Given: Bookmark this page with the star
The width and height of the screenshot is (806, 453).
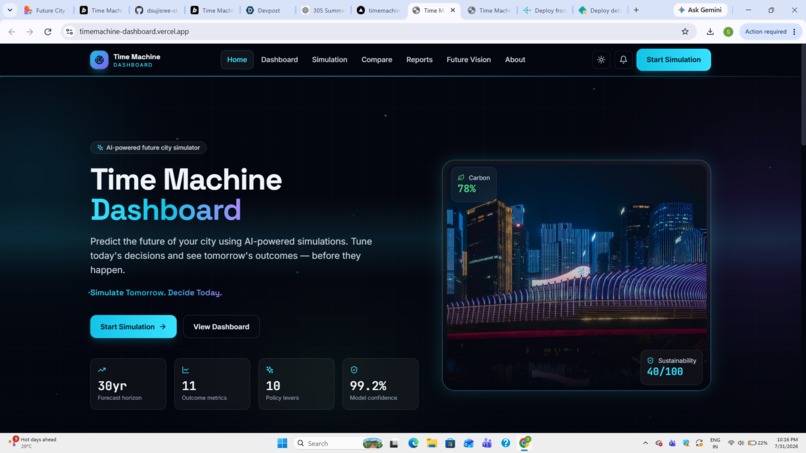Looking at the screenshot, I should point(685,32).
